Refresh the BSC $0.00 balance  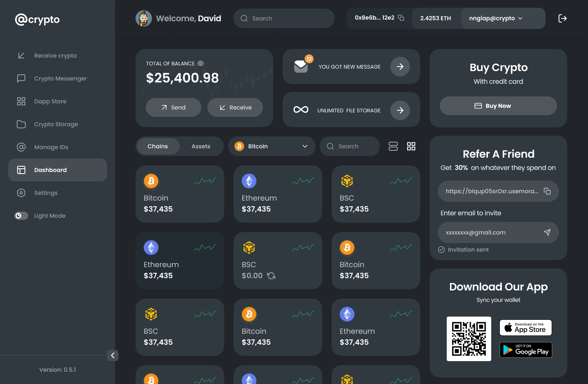[271, 276]
